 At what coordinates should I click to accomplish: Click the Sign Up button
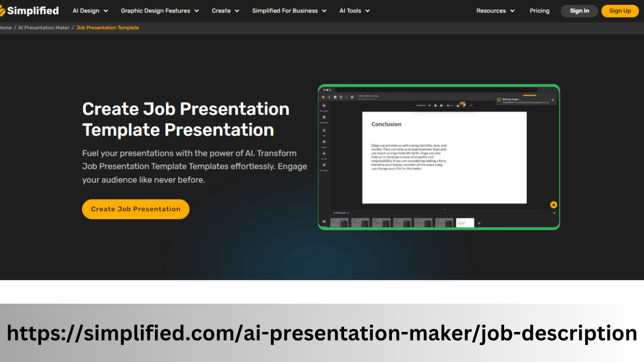(620, 11)
